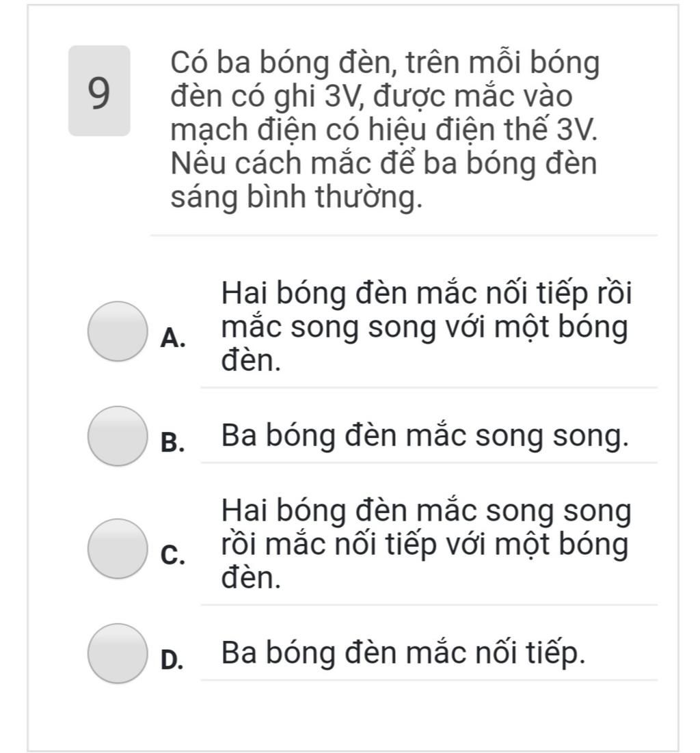Click the bold letter label 'B.'
This screenshot has height=753, width=700.
pos(173,442)
